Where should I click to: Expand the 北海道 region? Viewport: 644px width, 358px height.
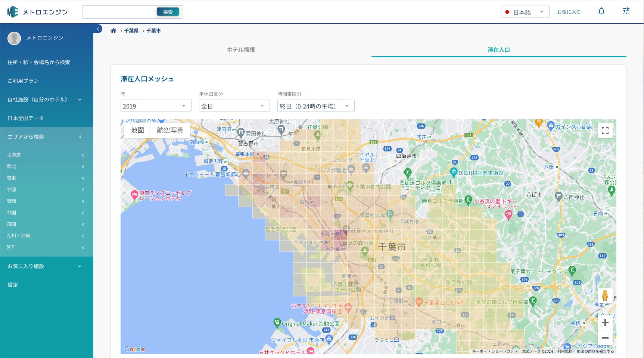tap(47, 155)
